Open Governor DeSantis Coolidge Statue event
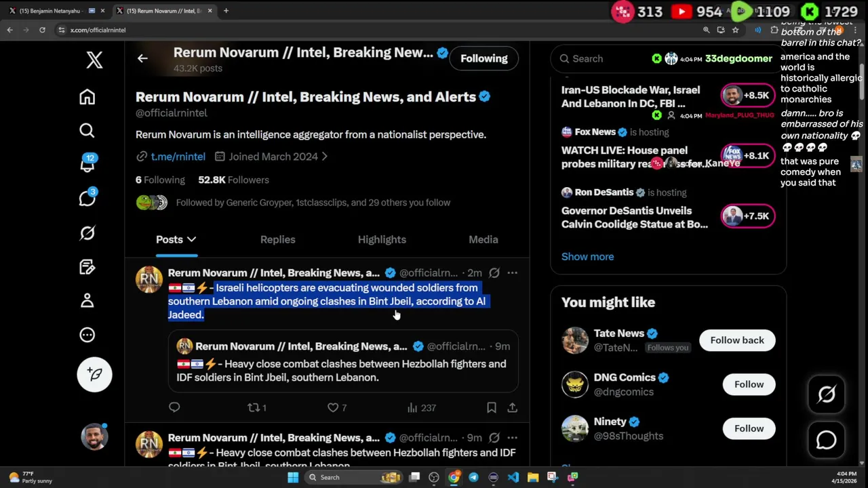 pos(635,218)
